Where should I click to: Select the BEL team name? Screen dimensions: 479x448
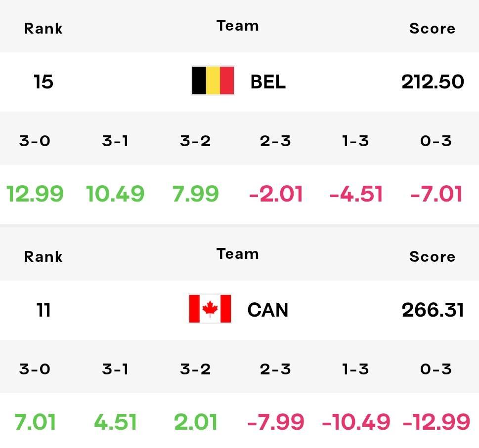coord(268,81)
